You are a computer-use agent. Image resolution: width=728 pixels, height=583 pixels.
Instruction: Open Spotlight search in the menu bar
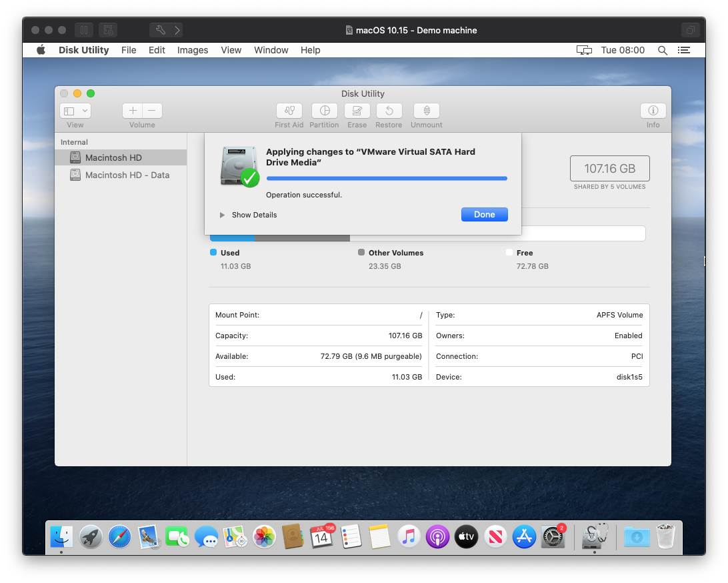coord(663,50)
